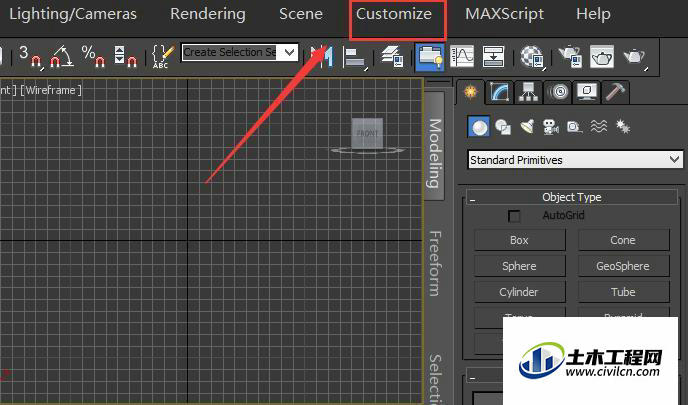688x405 pixels.
Task: Toggle the Ribbon display icon
Action: point(430,57)
